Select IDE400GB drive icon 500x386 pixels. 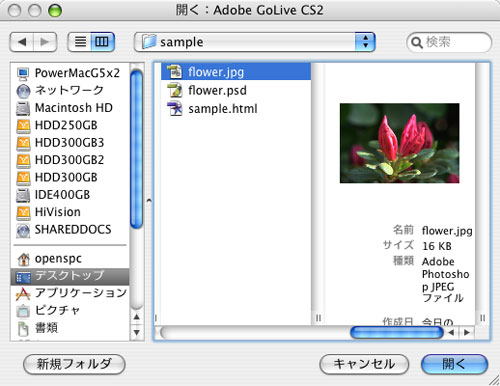coord(23,195)
